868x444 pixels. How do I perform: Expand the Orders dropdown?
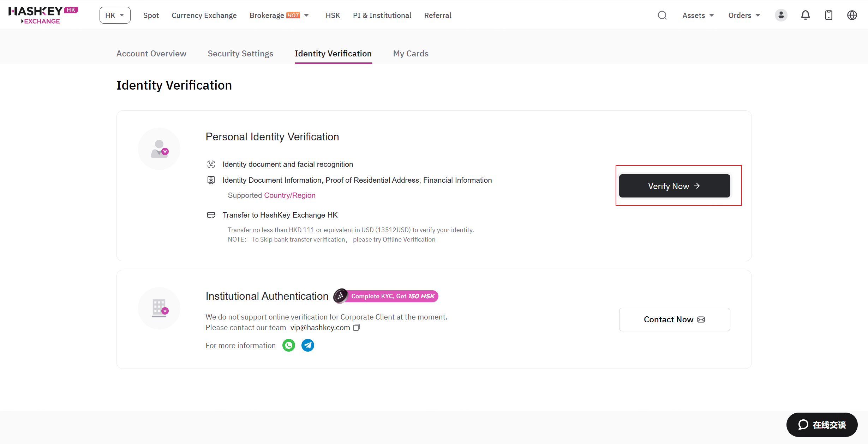pos(744,15)
